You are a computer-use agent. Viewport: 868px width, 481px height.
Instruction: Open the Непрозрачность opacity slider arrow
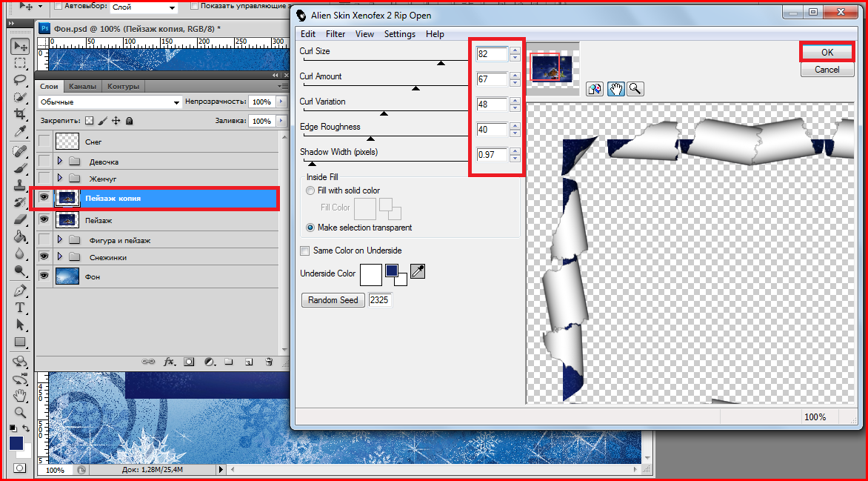pos(281,102)
